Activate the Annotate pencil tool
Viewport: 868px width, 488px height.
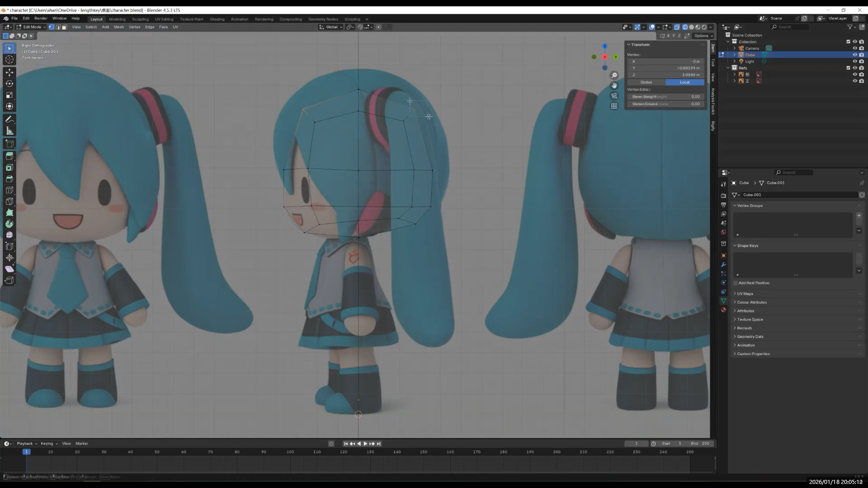pyautogui.click(x=9, y=120)
